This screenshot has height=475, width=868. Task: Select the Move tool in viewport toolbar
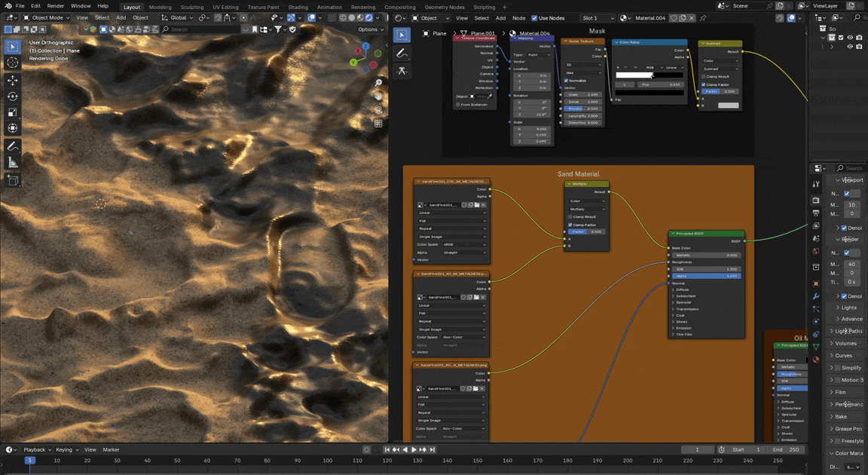(x=13, y=80)
